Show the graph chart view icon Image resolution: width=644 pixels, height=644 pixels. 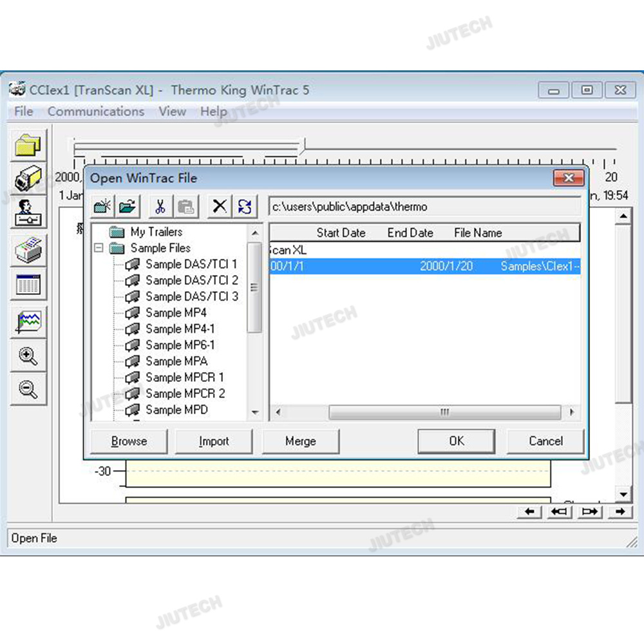(28, 321)
